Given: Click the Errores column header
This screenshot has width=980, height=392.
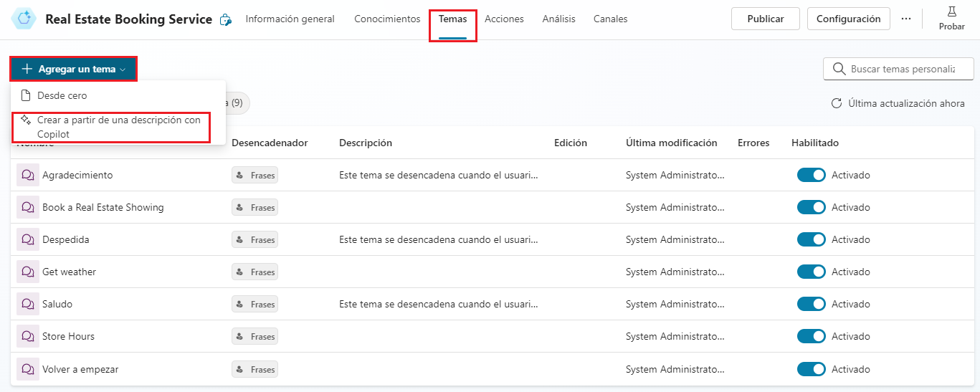Looking at the screenshot, I should click(753, 143).
